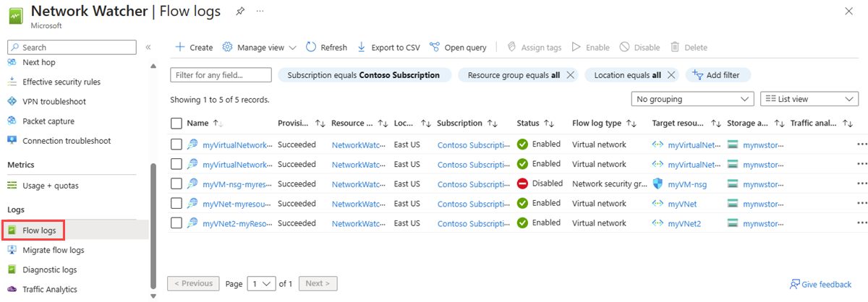The image size is (868, 302).
Task: Toggle the select-all checkbox in header
Action: [x=176, y=124]
